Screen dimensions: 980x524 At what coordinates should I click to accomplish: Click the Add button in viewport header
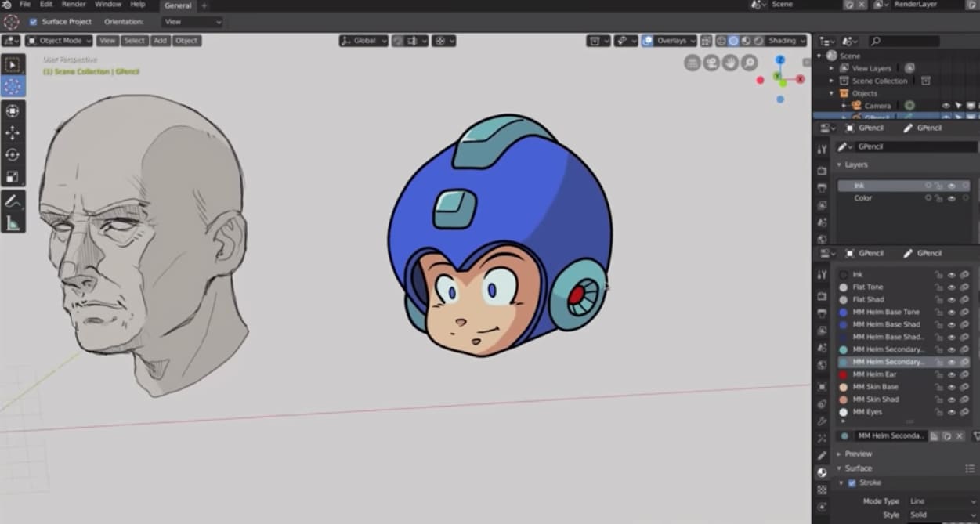click(160, 41)
